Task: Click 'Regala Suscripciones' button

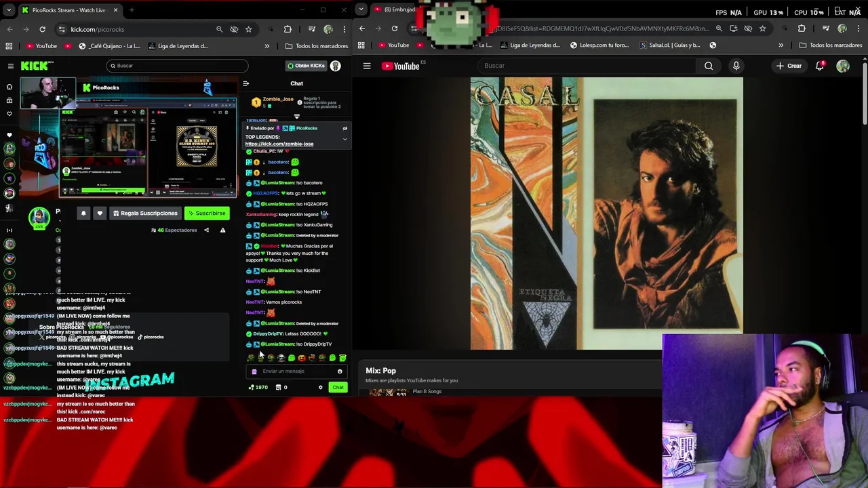Action: coord(145,213)
